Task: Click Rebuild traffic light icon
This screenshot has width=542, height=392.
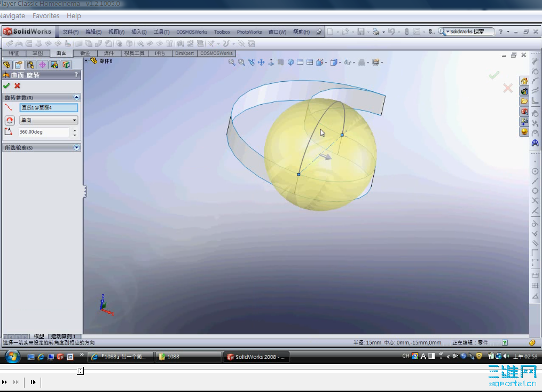Action: coord(406,32)
